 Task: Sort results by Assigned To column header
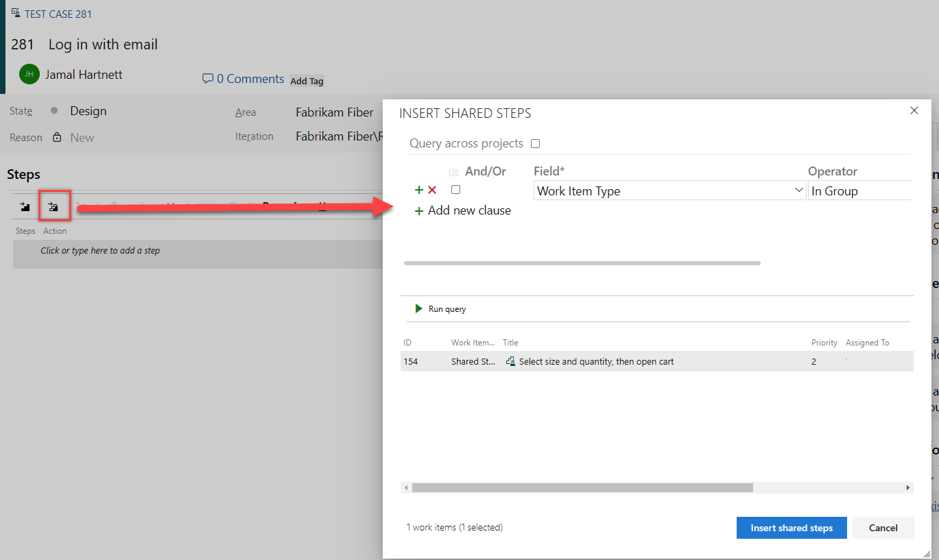867,343
